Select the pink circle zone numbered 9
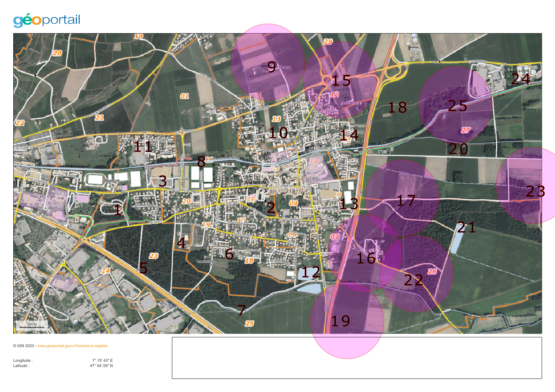 tap(267, 62)
